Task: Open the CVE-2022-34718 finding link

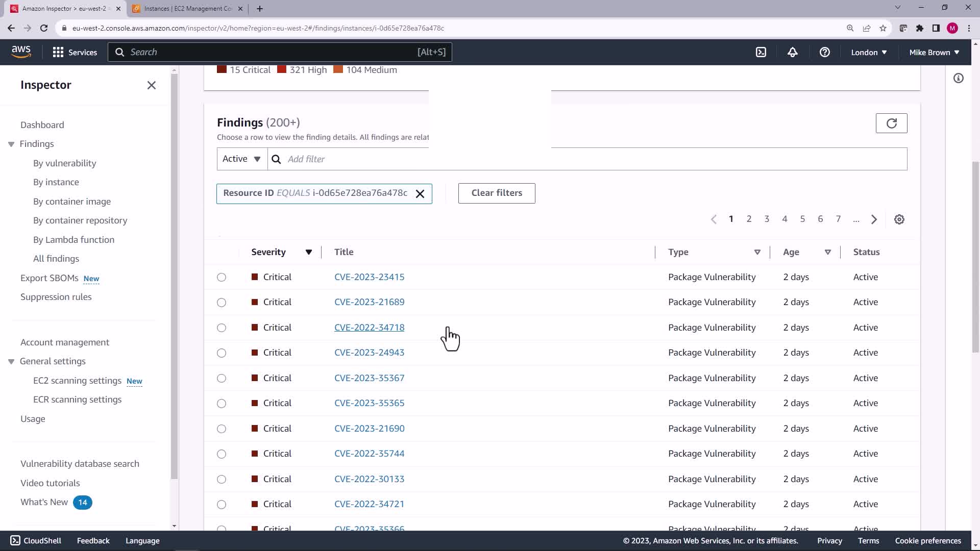Action: [369, 328]
